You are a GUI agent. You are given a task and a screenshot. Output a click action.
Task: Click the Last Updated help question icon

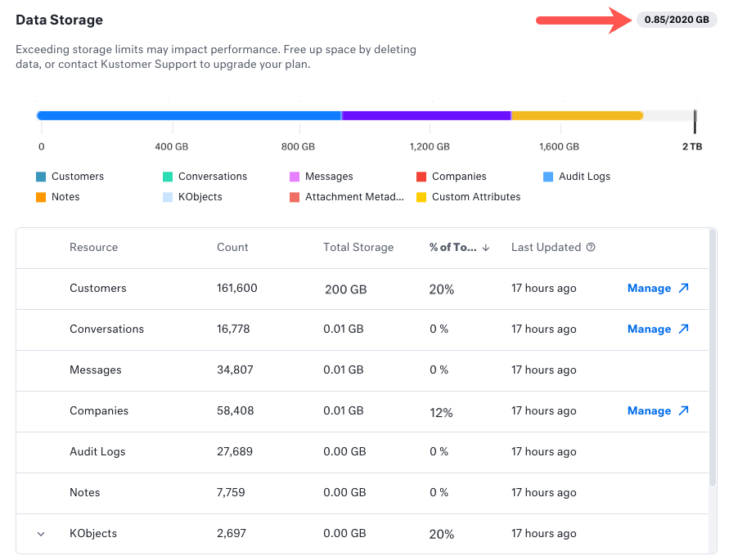pos(591,247)
